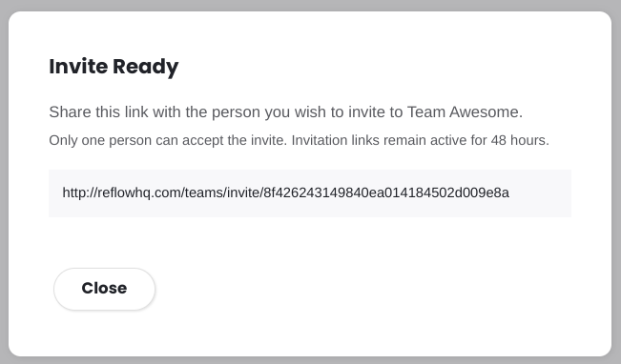The height and width of the screenshot is (364, 621).
Task: Click the 'Only one person' note text
Action: point(299,140)
